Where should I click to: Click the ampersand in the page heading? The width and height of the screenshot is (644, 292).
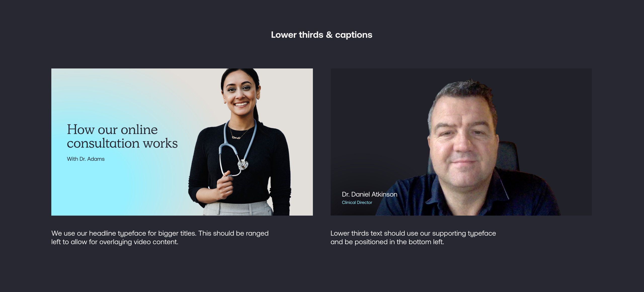click(x=329, y=35)
